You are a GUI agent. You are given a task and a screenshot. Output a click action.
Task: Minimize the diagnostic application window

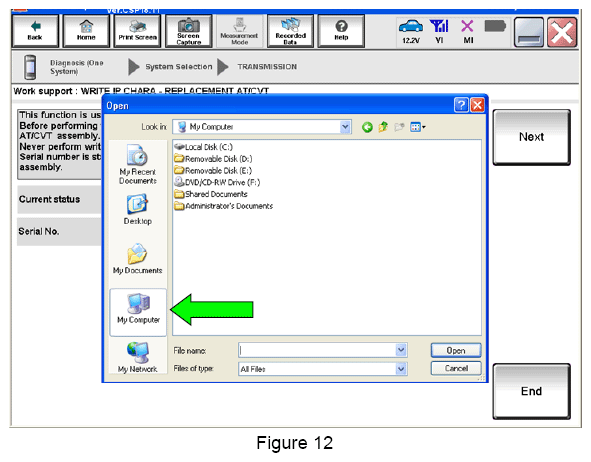point(529,32)
